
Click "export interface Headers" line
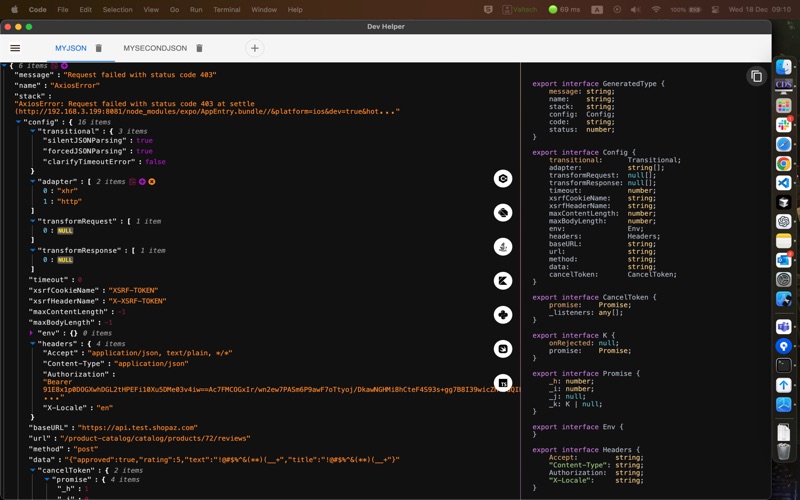[x=586, y=449]
